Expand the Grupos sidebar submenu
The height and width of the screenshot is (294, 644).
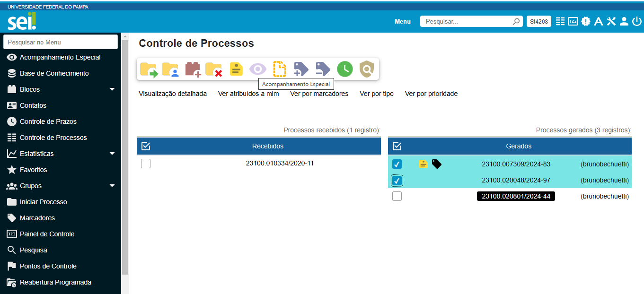[112, 186]
